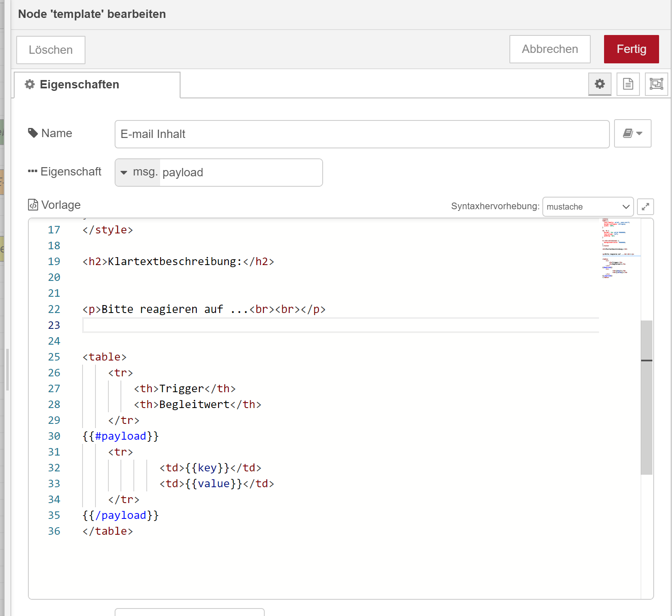Click the Eigenschaft label
Image resolution: width=672 pixels, height=616 pixels.
tap(65, 172)
